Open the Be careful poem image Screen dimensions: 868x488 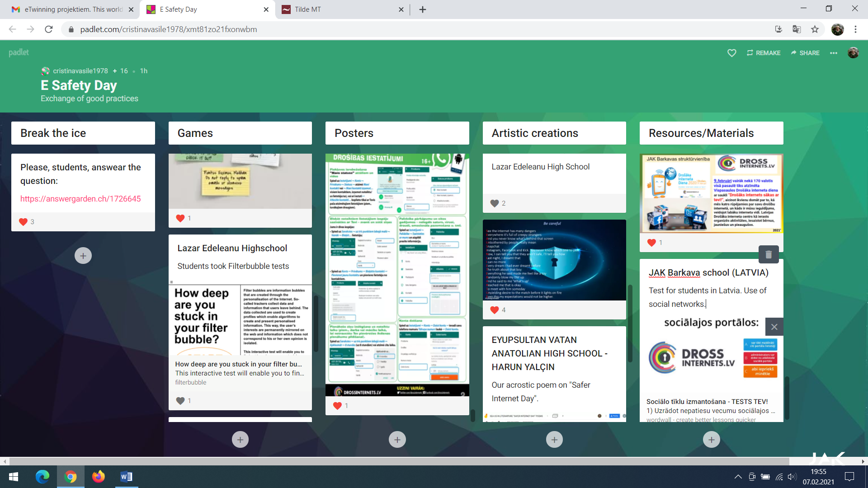tap(554, 260)
